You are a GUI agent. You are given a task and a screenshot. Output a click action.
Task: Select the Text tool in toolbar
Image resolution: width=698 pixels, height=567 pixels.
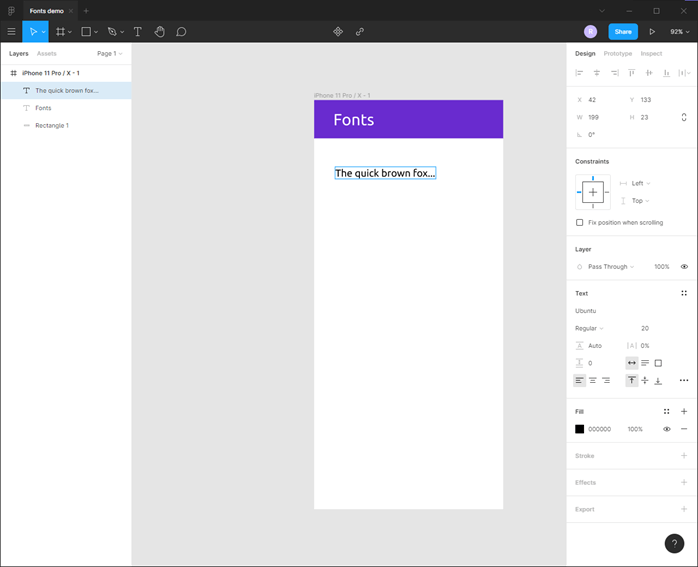point(137,32)
